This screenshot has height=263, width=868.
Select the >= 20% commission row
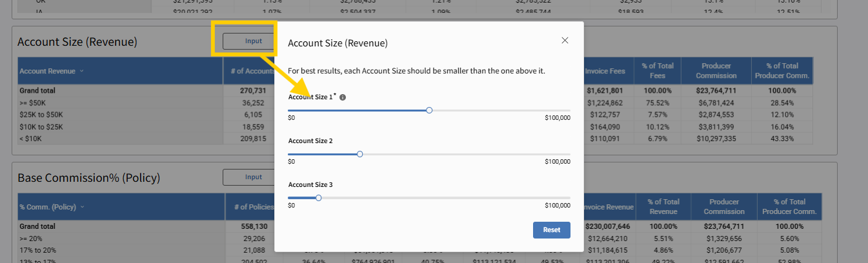[x=32, y=239]
